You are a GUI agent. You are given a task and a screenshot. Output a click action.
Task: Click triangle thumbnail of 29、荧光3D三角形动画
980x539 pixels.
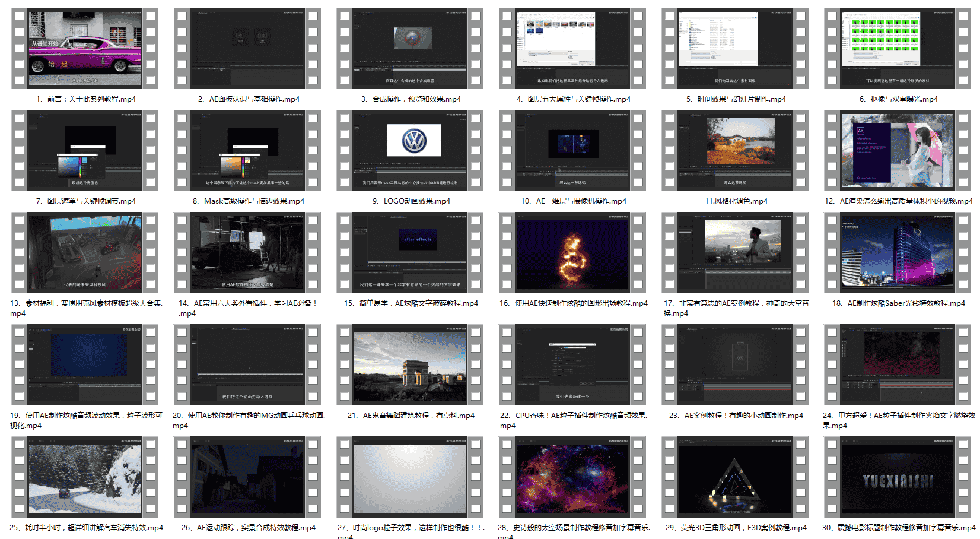(735, 477)
